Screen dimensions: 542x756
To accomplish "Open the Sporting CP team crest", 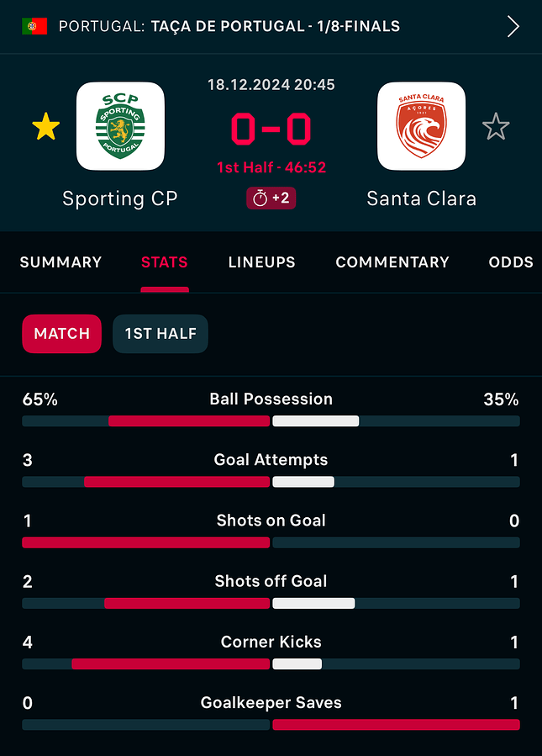I will coord(120,126).
